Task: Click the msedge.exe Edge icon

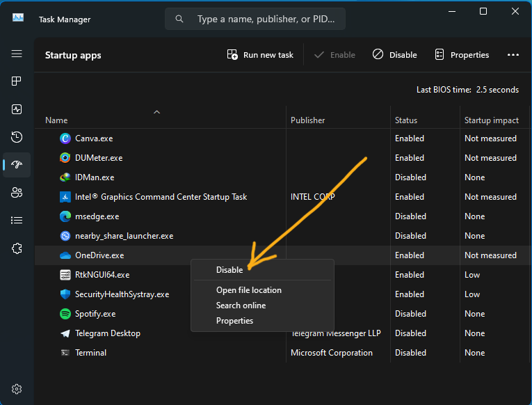Action: [x=65, y=216]
